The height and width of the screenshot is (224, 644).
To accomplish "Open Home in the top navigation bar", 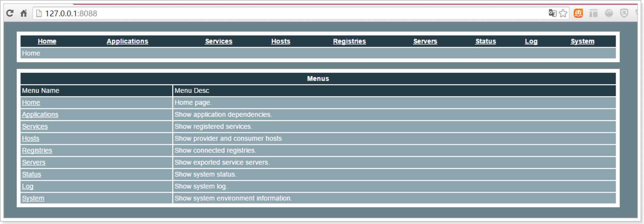I will point(47,41).
